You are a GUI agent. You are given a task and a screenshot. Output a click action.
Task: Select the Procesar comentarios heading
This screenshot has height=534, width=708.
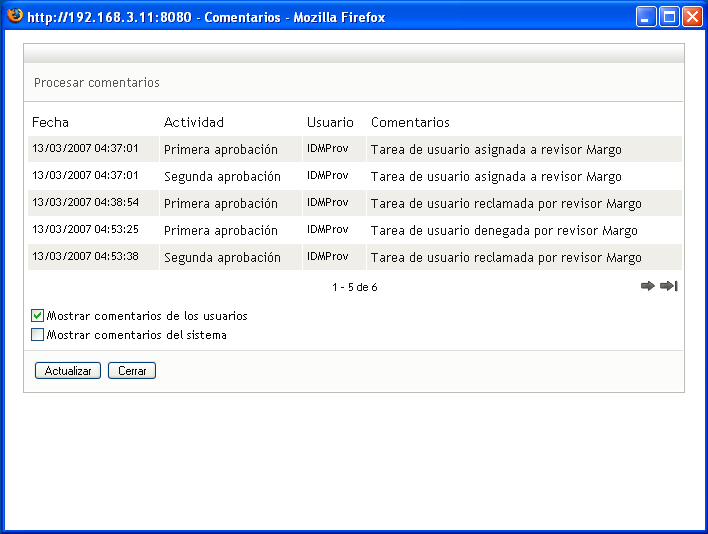click(x=97, y=83)
